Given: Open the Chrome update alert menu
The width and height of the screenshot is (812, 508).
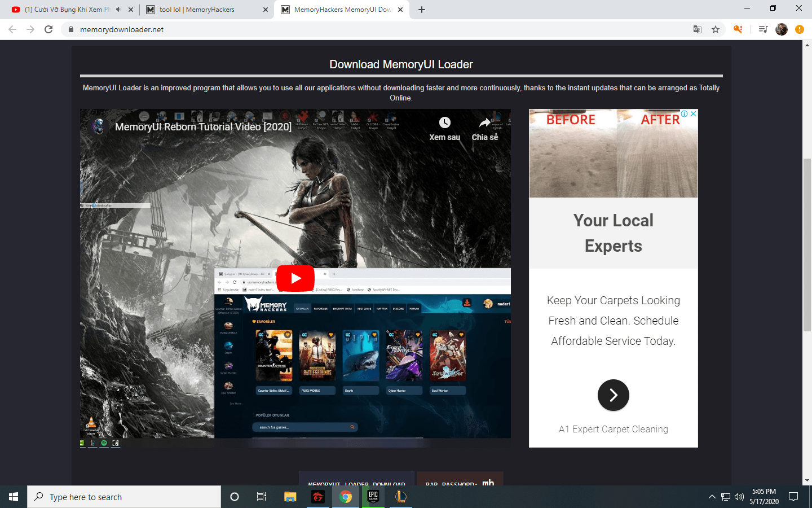Looking at the screenshot, I should tap(800, 29).
